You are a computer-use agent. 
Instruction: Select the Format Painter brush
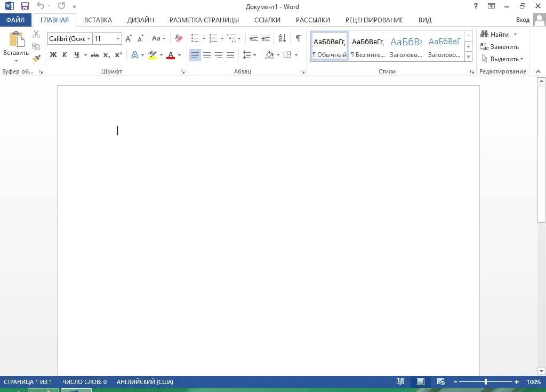pyautogui.click(x=36, y=58)
